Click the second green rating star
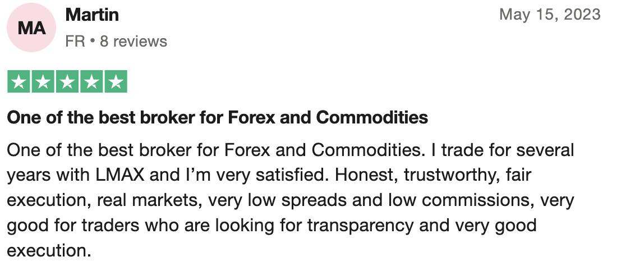Screen dimensions: 644x275 43,81
